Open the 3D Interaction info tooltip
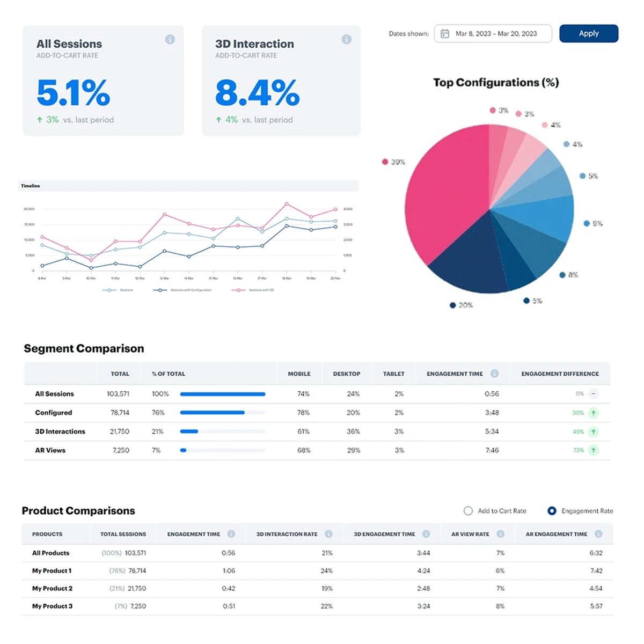 pyautogui.click(x=347, y=40)
